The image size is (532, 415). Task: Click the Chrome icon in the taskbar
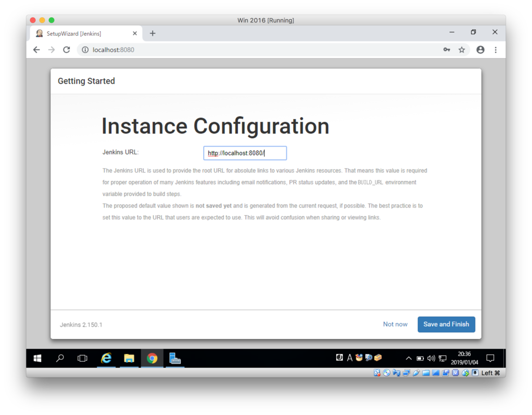[152, 358]
